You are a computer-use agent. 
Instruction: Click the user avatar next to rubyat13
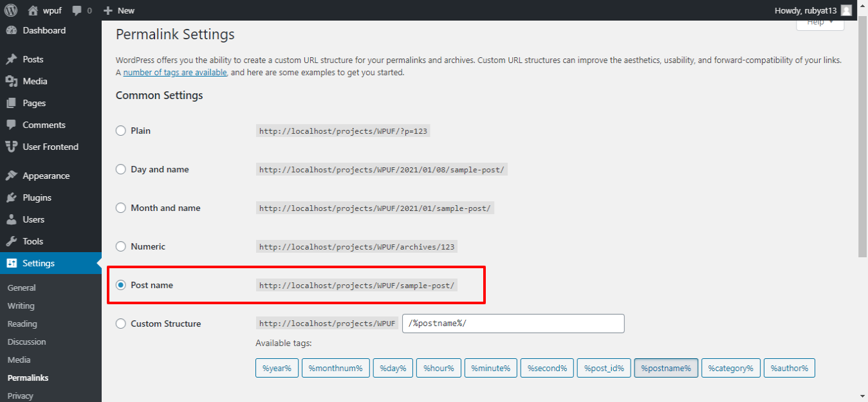click(x=846, y=10)
